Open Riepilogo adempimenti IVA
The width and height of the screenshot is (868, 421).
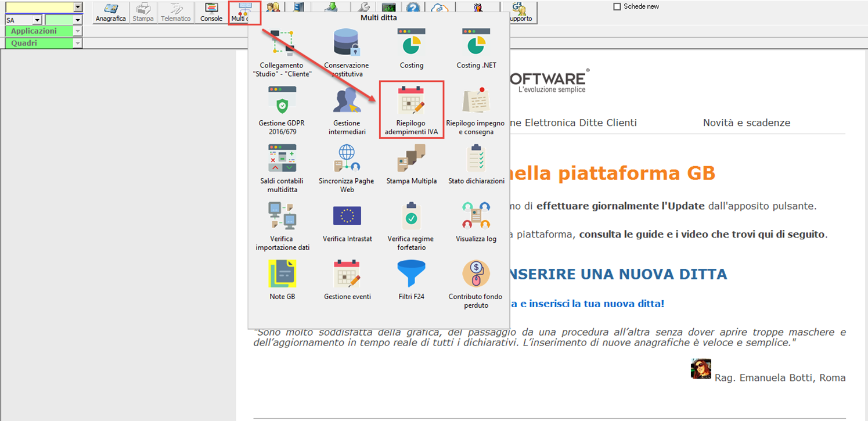click(411, 109)
